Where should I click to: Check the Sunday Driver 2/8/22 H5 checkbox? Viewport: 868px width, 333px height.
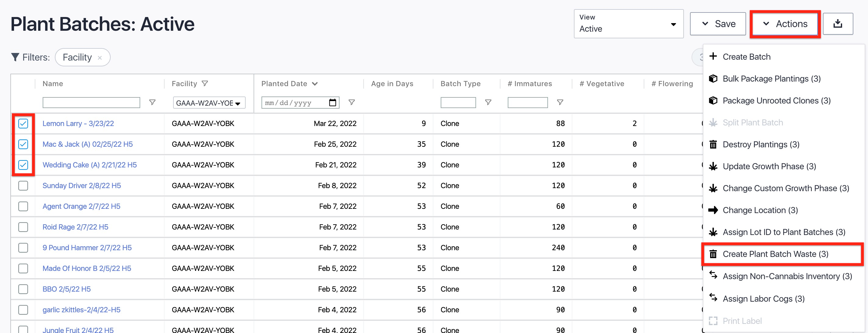(x=23, y=185)
